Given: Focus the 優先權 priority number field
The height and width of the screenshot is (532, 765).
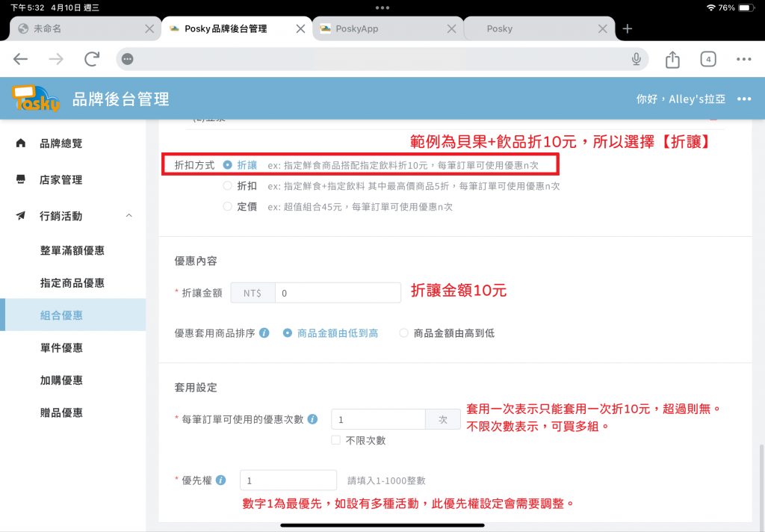Looking at the screenshot, I should point(288,480).
